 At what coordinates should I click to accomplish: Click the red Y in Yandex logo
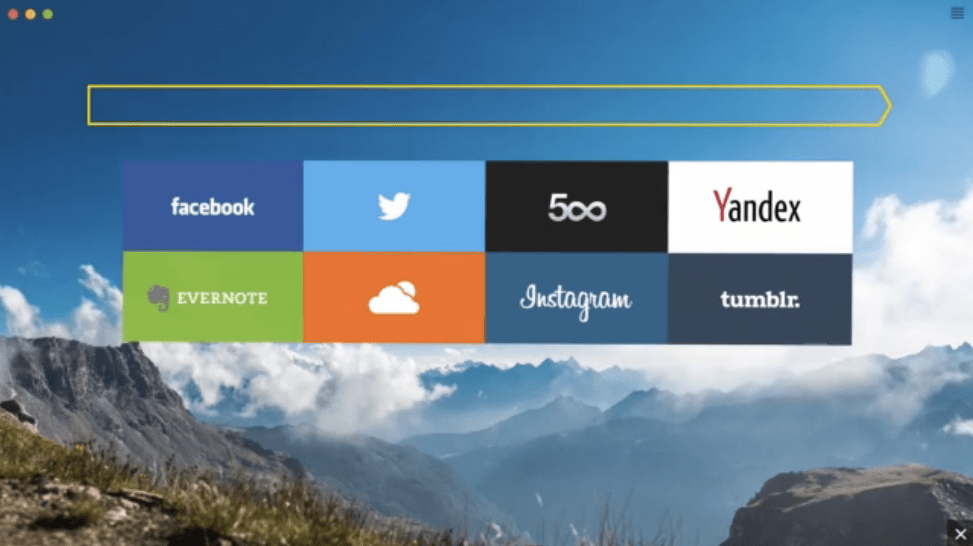click(x=722, y=205)
